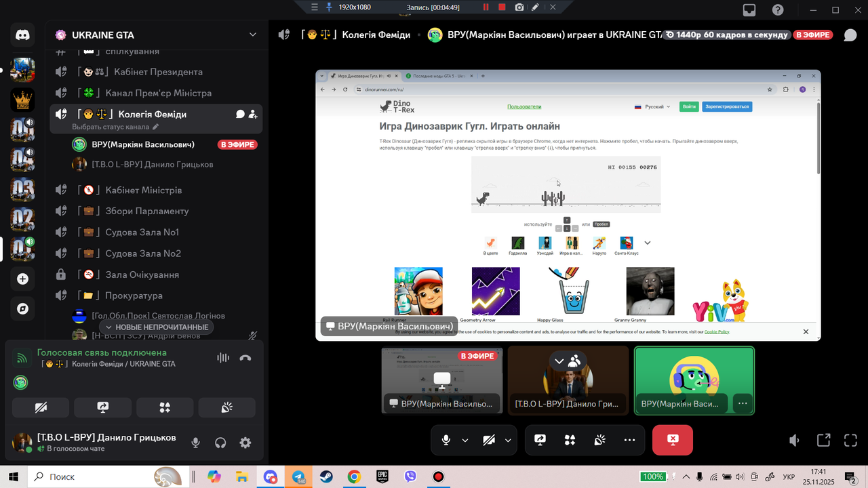Select ВРУ stream thumbnail tile
This screenshot has width=868, height=488.
point(442,380)
